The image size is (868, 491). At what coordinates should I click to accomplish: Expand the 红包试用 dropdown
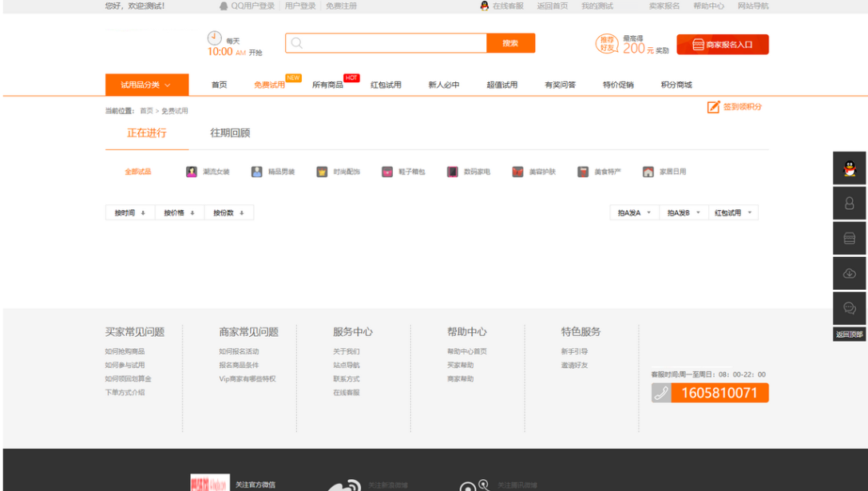(x=733, y=212)
